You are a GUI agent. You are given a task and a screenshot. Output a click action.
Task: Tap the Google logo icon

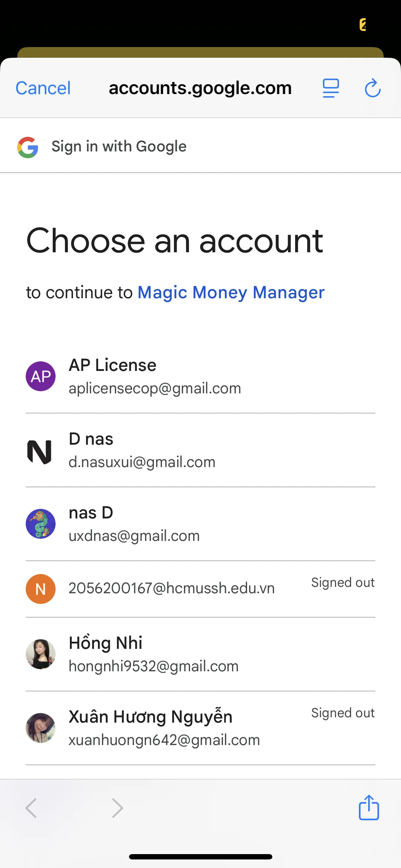(28, 147)
